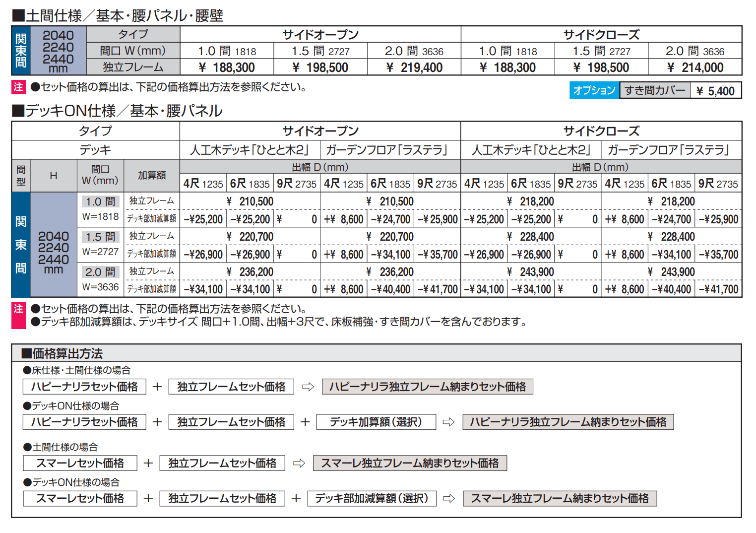Screen dimensions: 756x533
Task: Click the デッキON仕様／基本・腰パネル heading
Action: tap(117, 111)
